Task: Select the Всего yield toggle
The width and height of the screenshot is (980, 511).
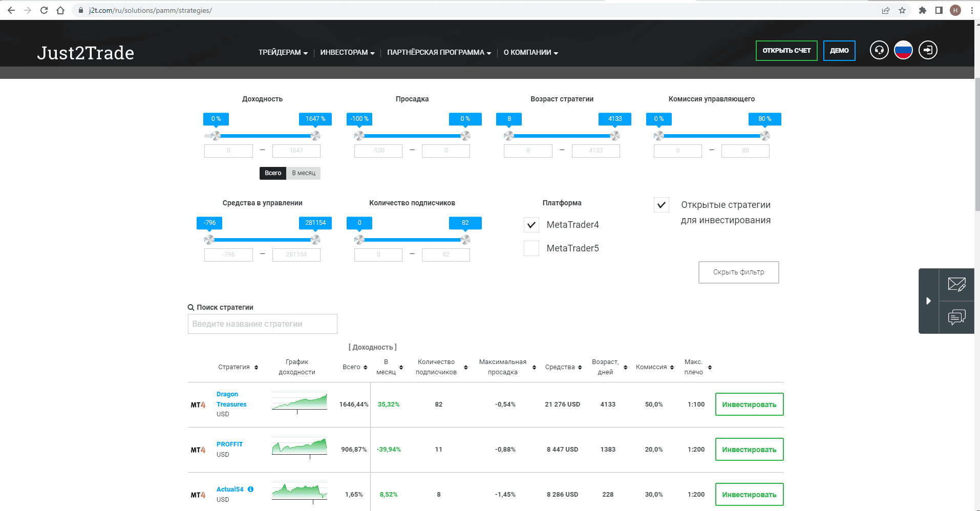Action: point(273,173)
